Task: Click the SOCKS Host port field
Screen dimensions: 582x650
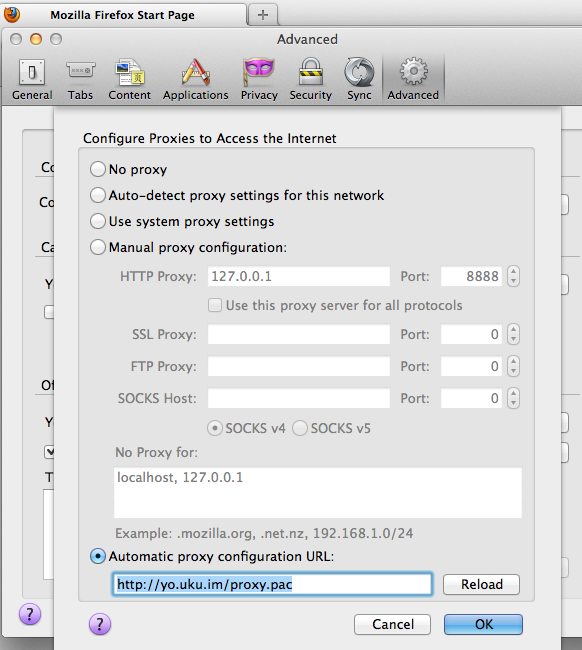Action: click(x=471, y=398)
